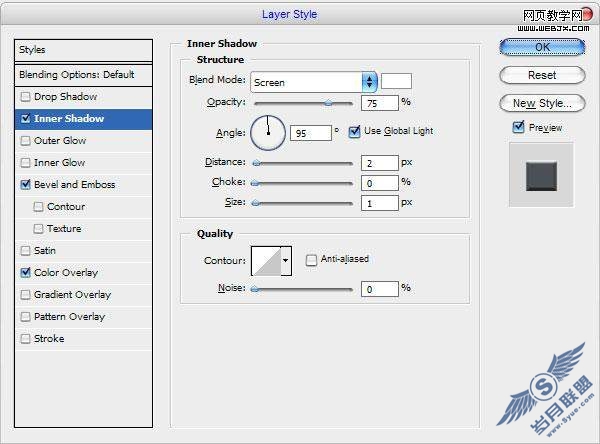This screenshot has height=444, width=600.
Task: Click the angle dial control
Action: (268, 133)
